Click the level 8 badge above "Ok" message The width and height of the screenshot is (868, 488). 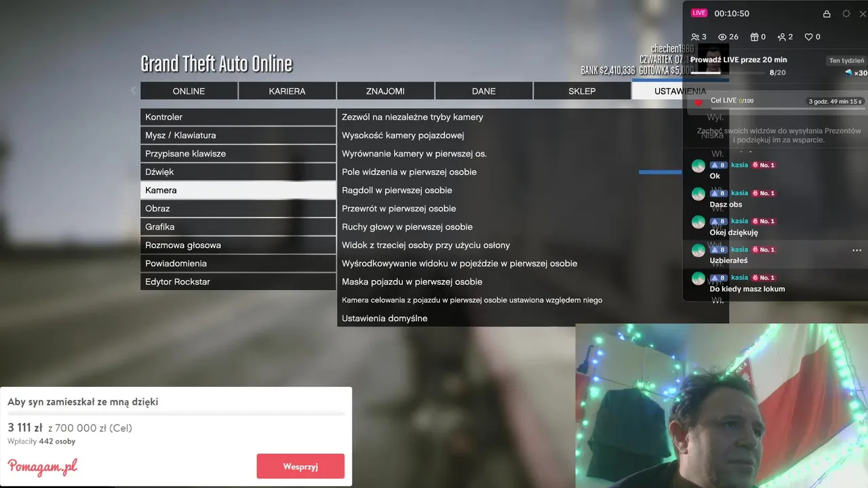pos(718,165)
